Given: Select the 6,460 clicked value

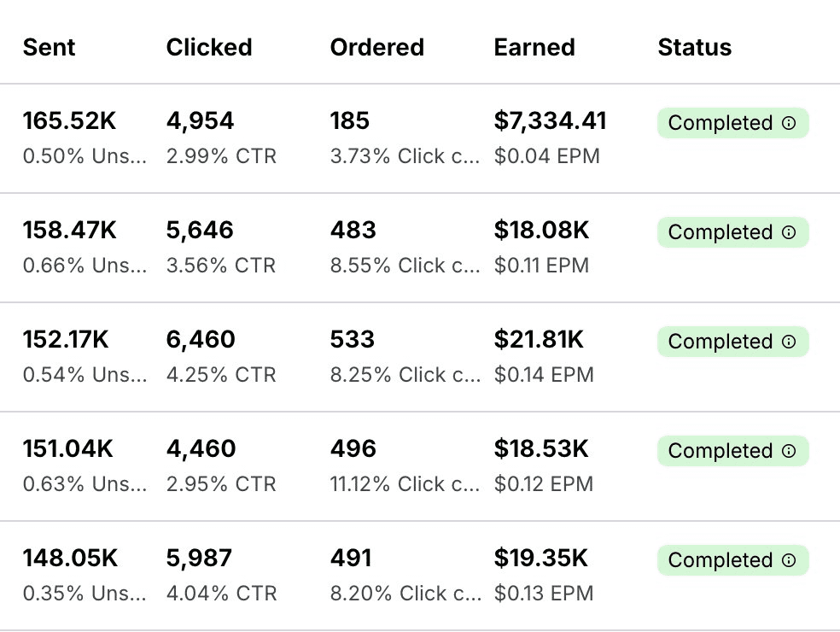Looking at the screenshot, I should coord(201,339).
